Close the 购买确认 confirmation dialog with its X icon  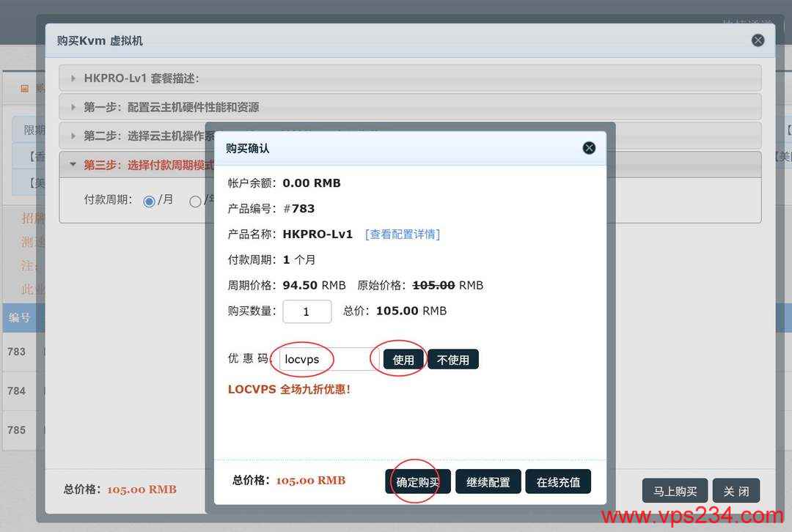pos(589,148)
